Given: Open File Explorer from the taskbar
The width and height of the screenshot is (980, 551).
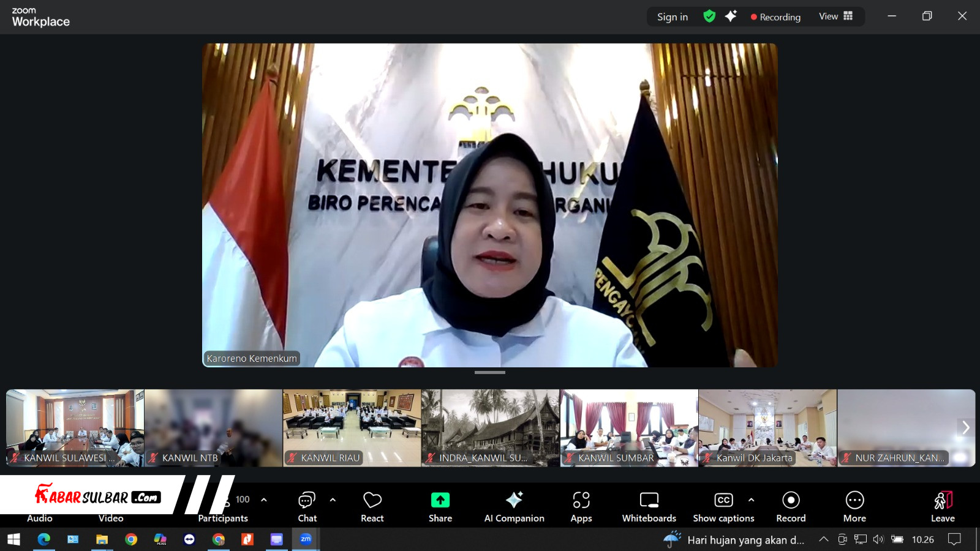Looking at the screenshot, I should (x=102, y=539).
